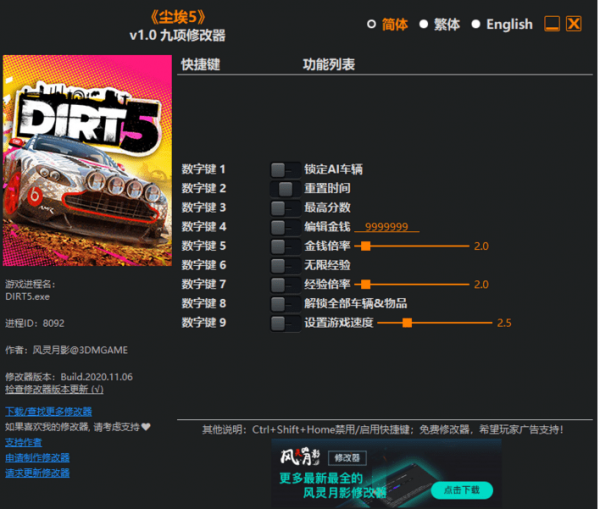Minimize the trainer window
The image size is (600, 509).
tap(552, 24)
